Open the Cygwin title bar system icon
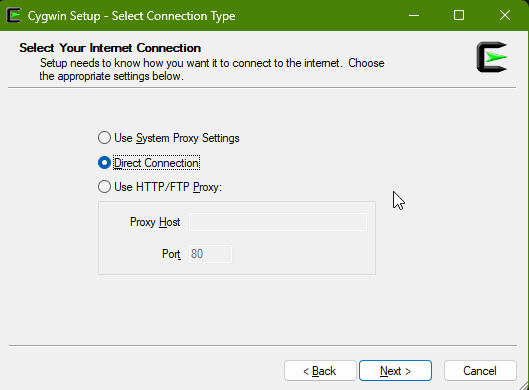This screenshot has width=529, height=390. [x=14, y=16]
